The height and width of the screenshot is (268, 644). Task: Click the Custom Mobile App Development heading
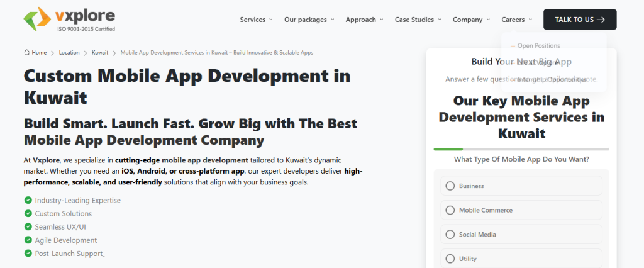tap(187, 87)
